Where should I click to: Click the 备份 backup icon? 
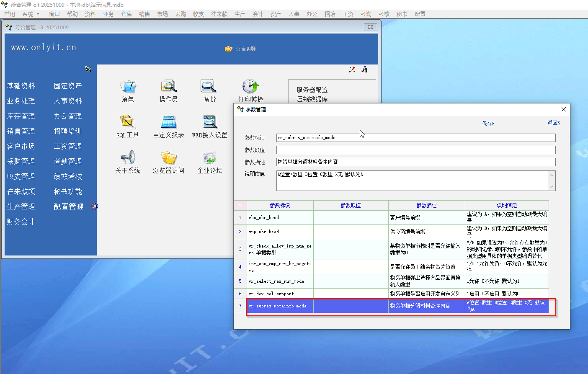coord(209,87)
